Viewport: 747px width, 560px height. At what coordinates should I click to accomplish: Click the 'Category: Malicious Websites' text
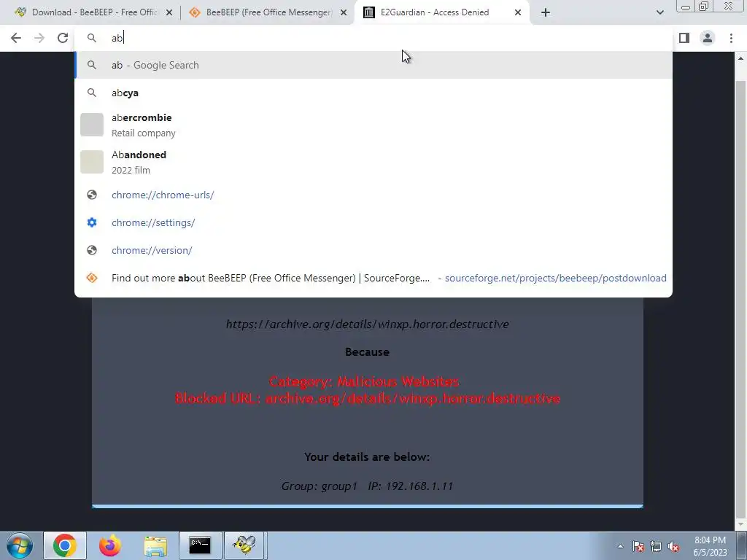[x=364, y=381]
